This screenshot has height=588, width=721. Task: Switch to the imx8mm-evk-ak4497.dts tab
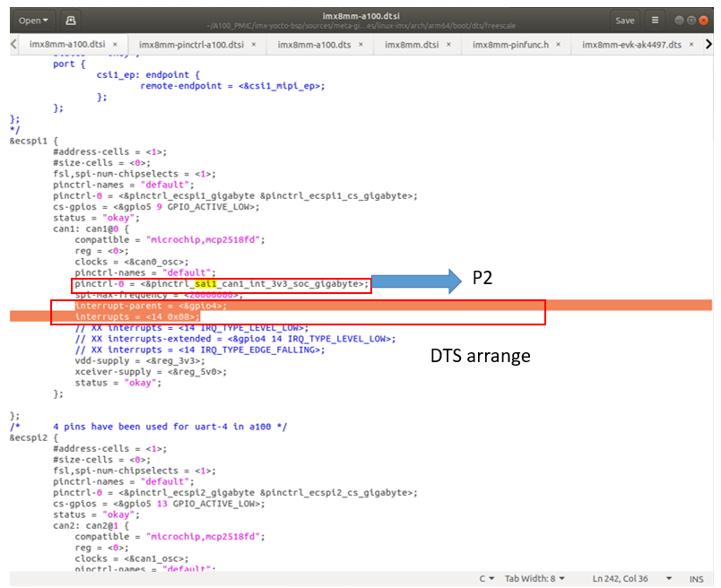(x=631, y=45)
